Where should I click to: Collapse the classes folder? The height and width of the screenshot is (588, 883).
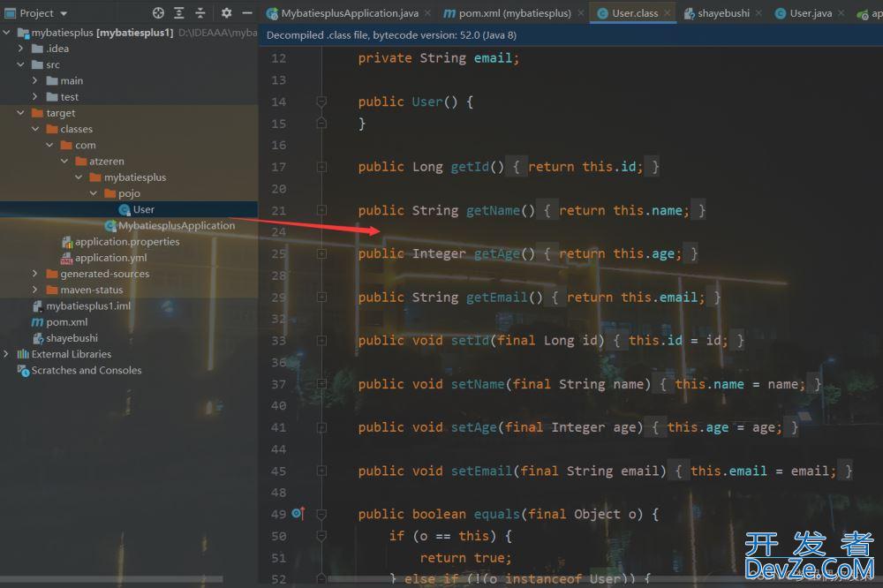pos(35,129)
